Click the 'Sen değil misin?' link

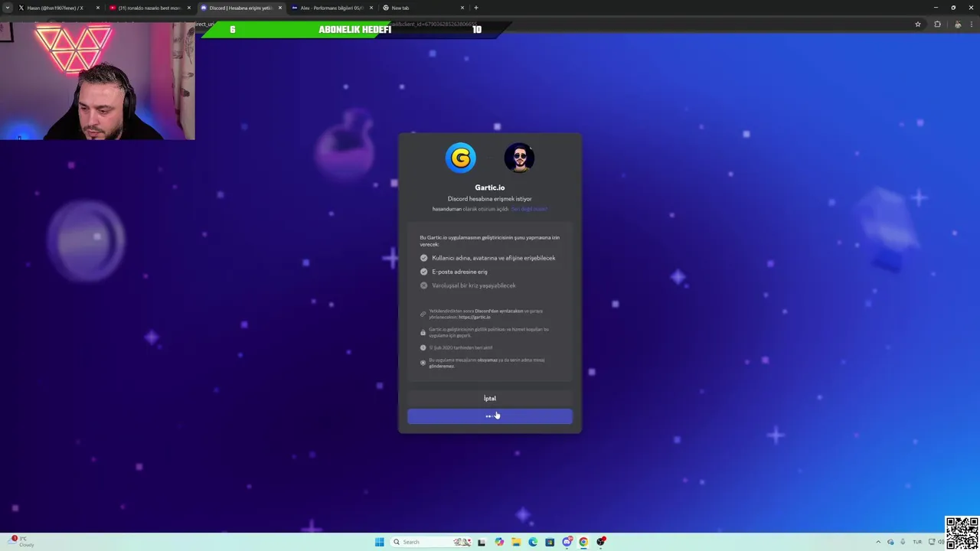coord(529,209)
